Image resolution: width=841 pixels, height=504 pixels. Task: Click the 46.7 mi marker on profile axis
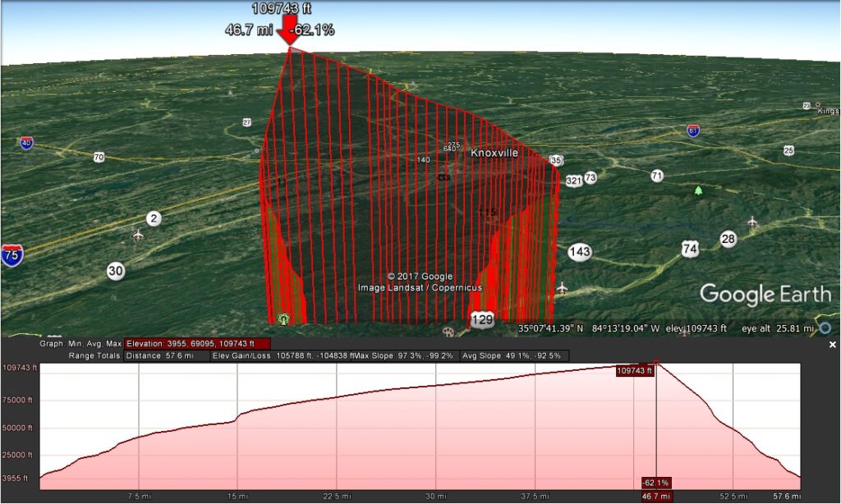[x=656, y=497]
